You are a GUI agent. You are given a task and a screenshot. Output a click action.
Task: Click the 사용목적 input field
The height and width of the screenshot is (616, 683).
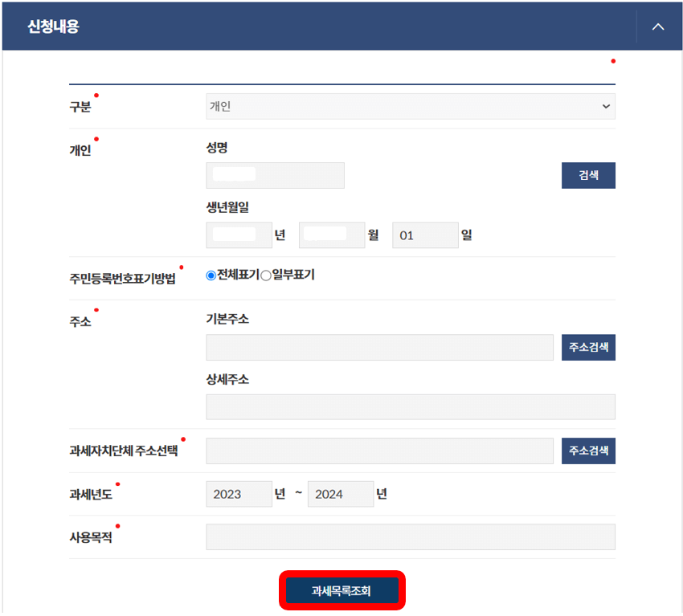click(x=411, y=536)
